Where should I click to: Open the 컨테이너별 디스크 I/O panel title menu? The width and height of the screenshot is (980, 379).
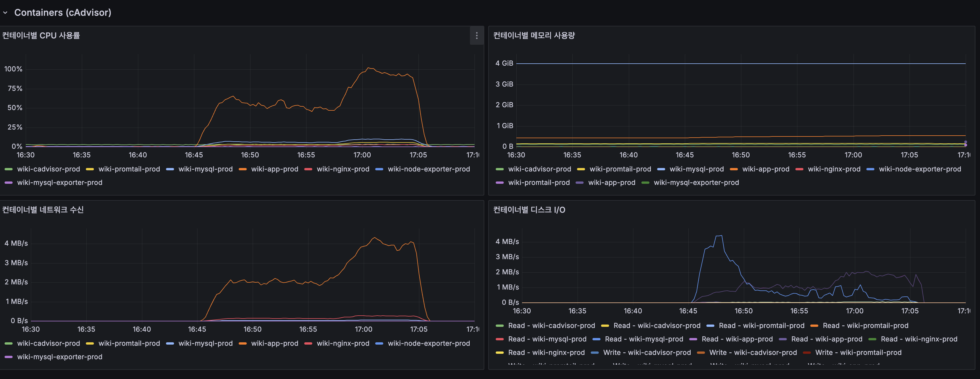pos(528,209)
